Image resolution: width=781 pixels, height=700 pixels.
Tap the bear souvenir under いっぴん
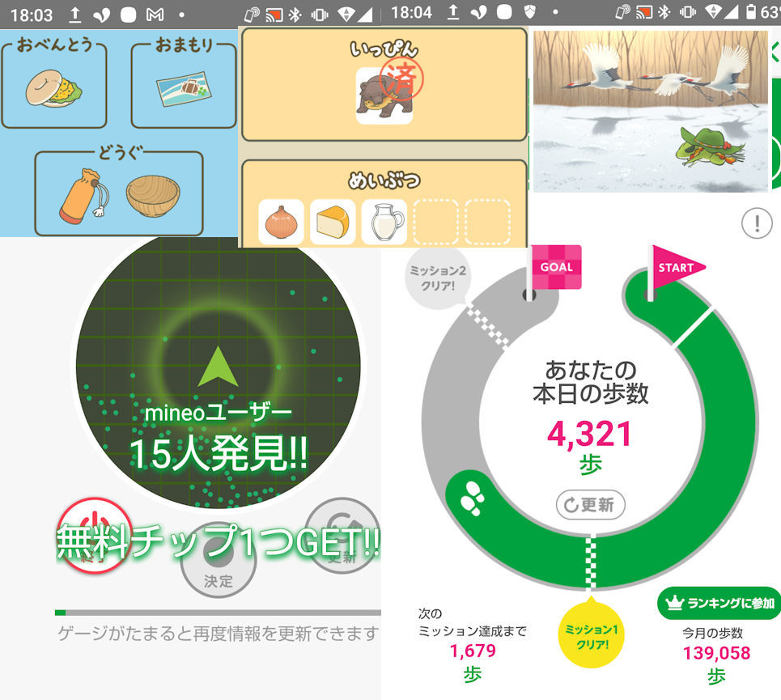pos(384,95)
